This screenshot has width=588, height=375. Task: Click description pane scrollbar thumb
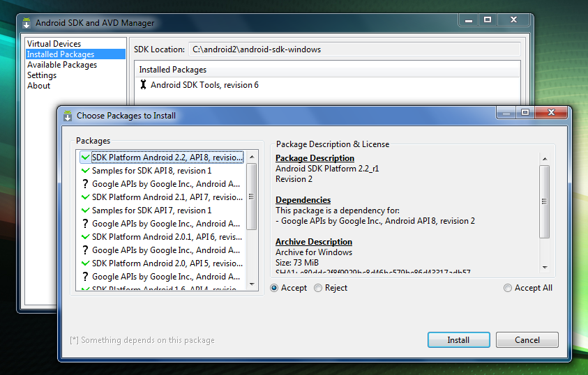pyautogui.click(x=545, y=201)
